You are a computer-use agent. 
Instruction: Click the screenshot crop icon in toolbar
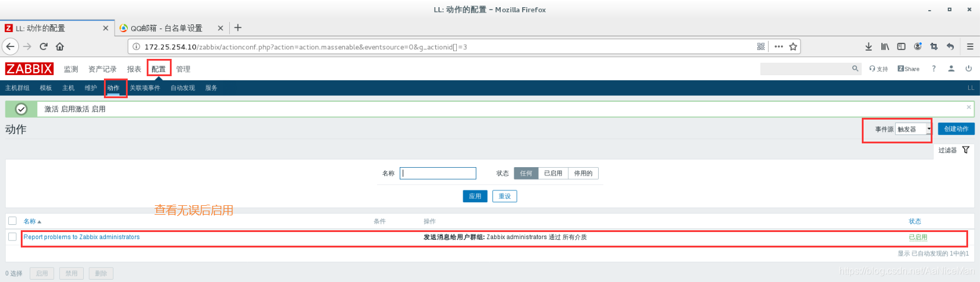[934, 46]
